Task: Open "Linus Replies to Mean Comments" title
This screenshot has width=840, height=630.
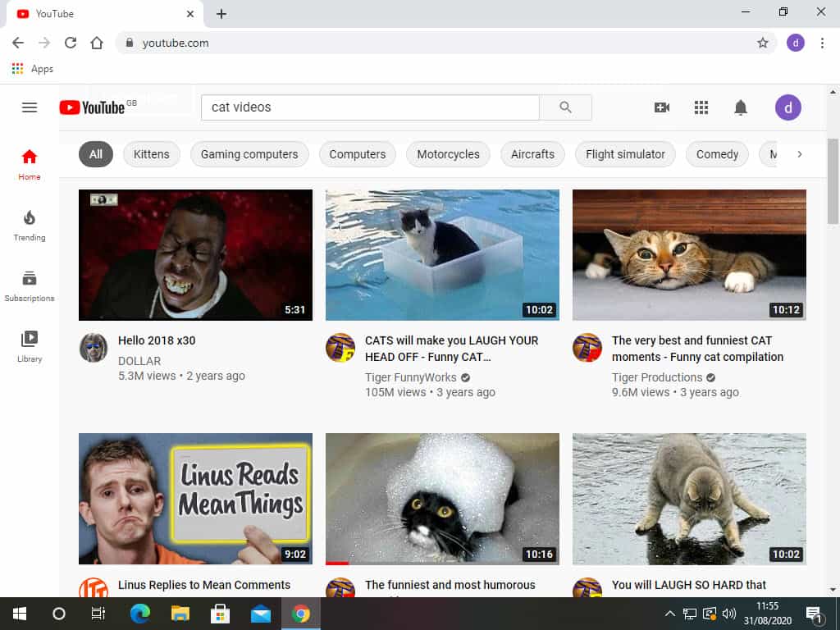Action: [204, 585]
